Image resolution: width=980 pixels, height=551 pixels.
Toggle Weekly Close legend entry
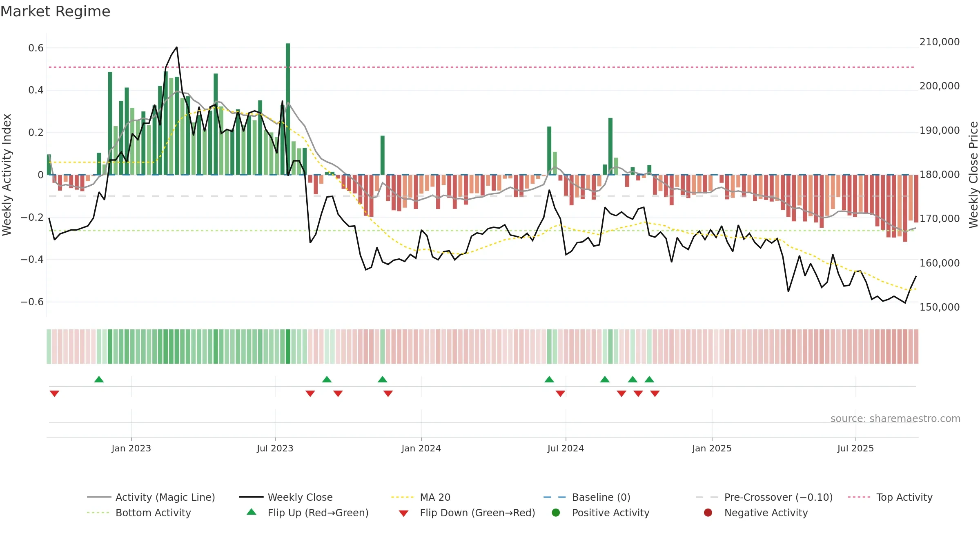coord(286,497)
